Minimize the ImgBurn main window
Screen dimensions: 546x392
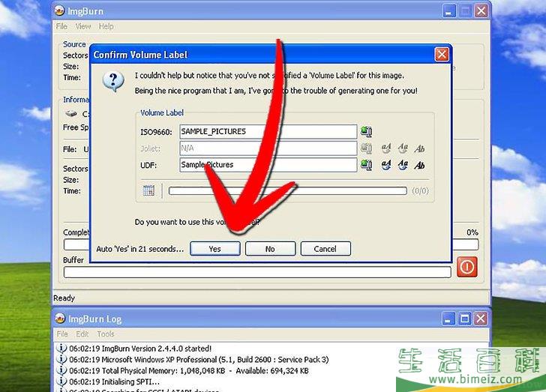pyautogui.click(x=448, y=11)
